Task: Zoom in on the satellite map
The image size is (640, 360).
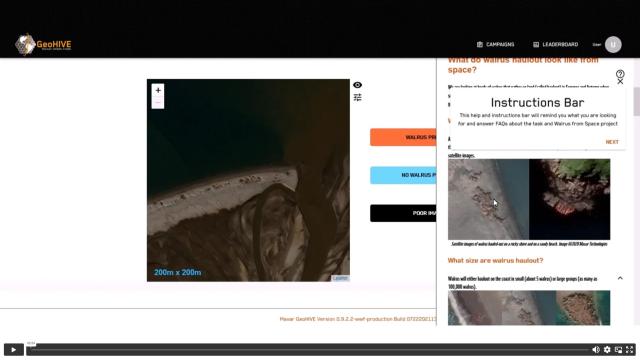Action: pyautogui.click(x=158, y=90)
